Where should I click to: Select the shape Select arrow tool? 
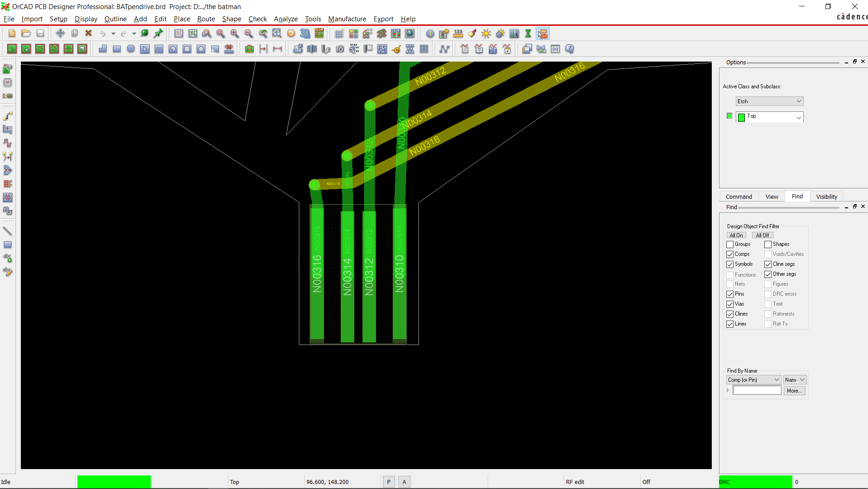pyautogui.click(x=145, y=49)
